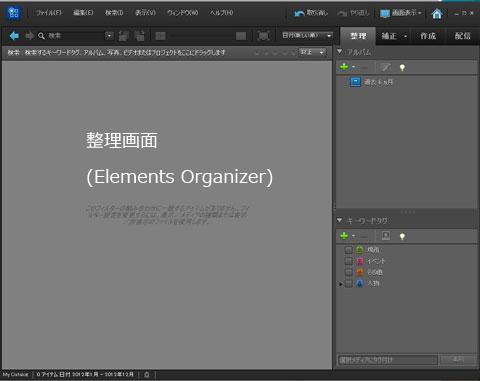The height and width of the screenshot is (381, 480).
Task: Click the green places tag icon
Action: point(360,249)
